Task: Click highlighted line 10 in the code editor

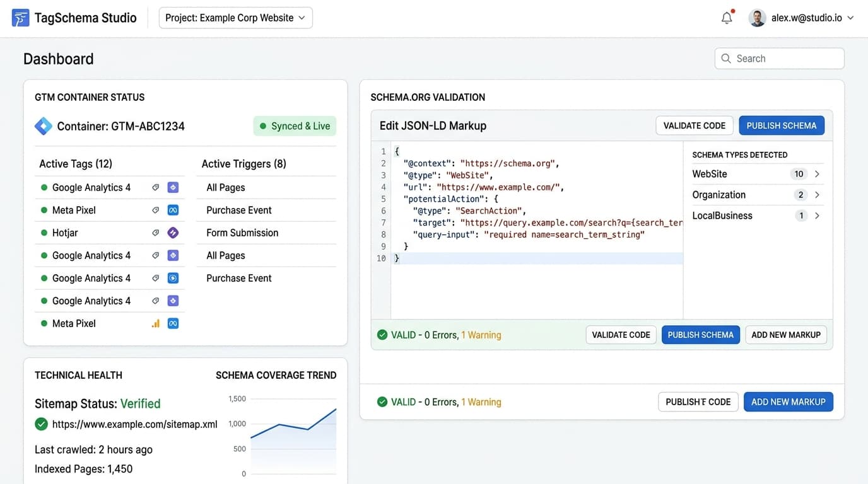Action: [537, 258]
